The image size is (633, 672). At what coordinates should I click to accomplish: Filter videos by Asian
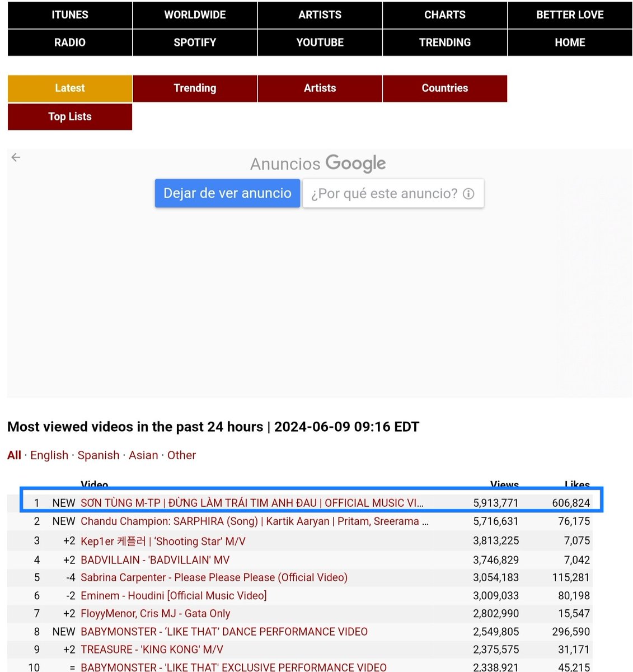coord(143,455)
